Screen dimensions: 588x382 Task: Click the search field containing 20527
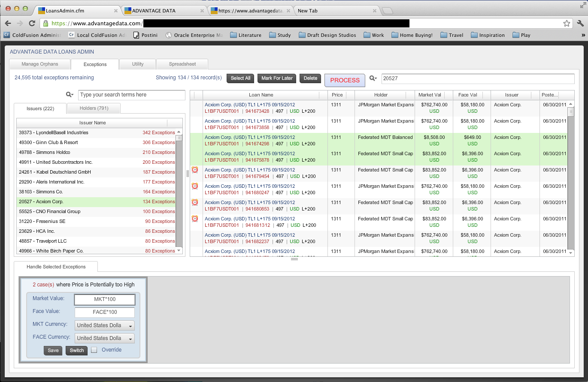click(478, 78)
